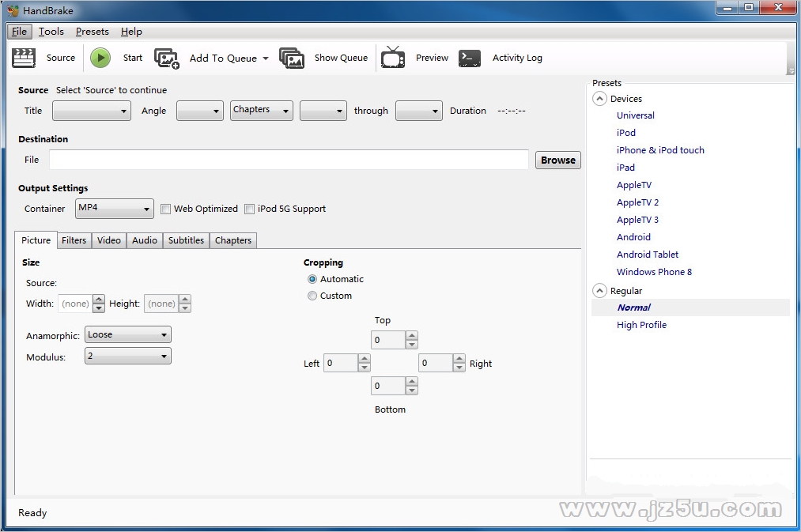Select the Windows Phone 8 preset
This screenshot has width=801, height=532.
pos(655,272)
